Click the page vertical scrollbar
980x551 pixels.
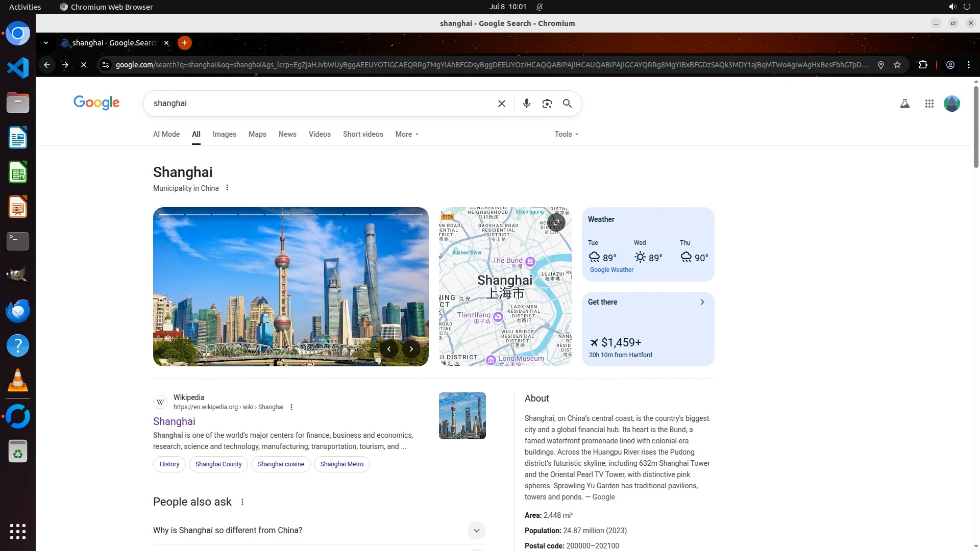point(975,128)
